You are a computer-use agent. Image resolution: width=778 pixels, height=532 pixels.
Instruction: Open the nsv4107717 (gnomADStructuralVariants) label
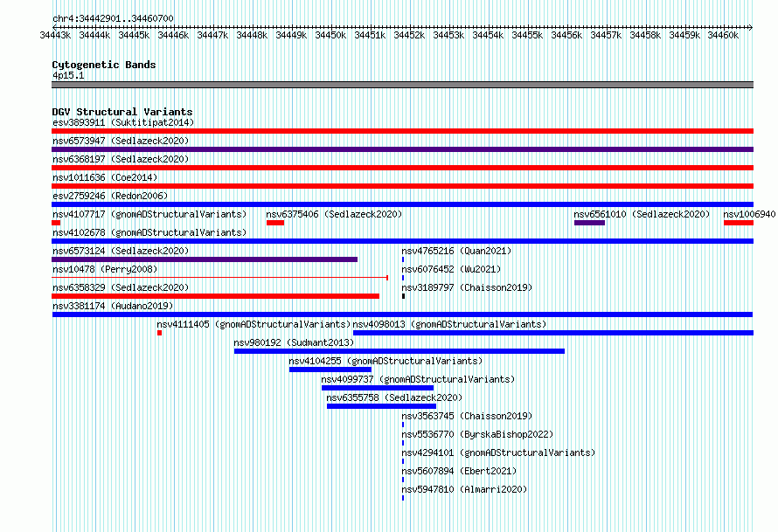(149, 214)
